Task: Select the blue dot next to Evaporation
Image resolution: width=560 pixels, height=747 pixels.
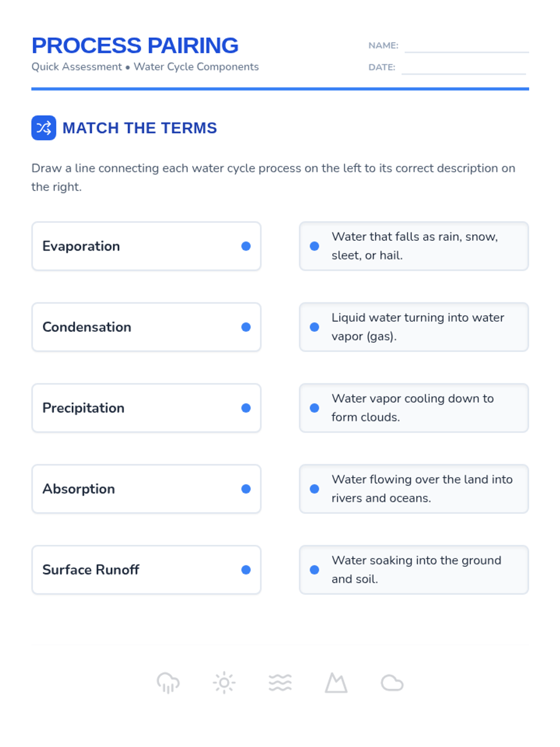Action: click(246, 246)
